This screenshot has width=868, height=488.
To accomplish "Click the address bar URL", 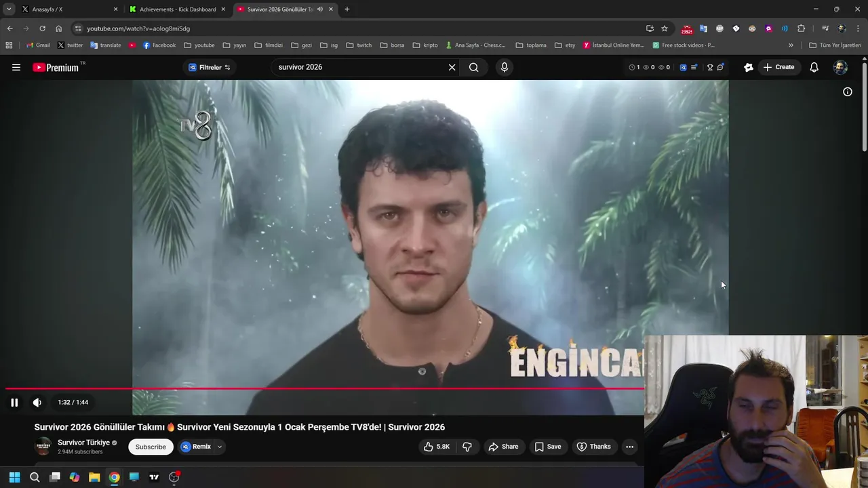I will point(138,28).
